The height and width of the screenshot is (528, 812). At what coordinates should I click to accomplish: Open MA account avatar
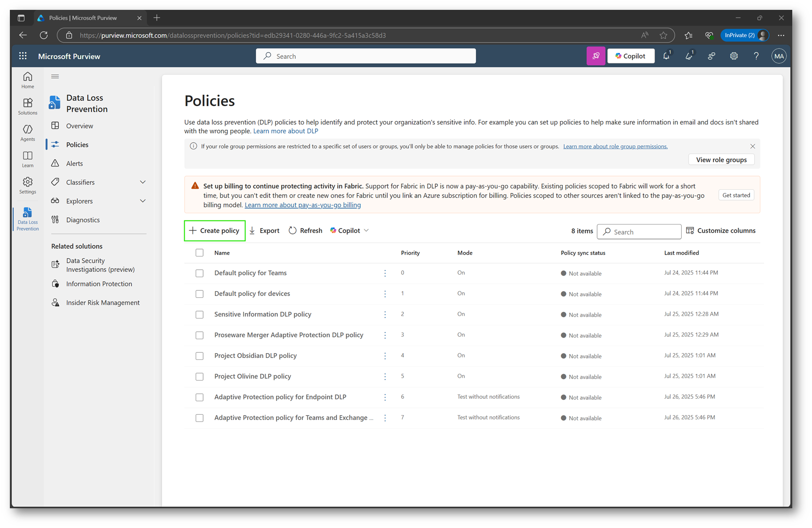pos(779,56)
